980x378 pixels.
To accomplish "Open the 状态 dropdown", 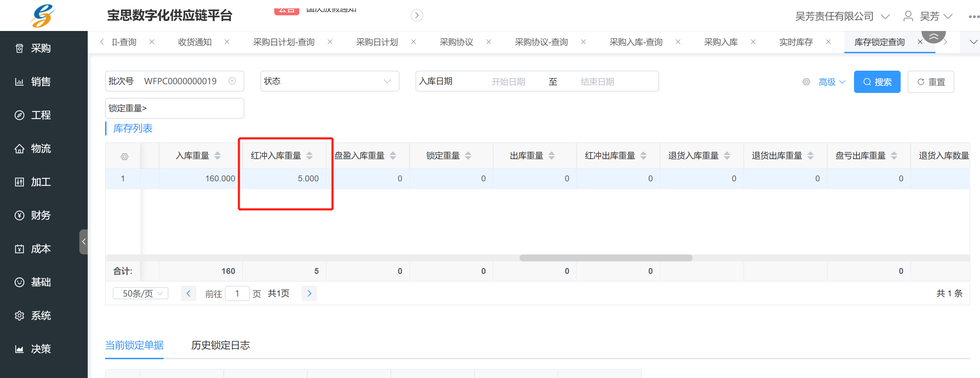I will pyautogui.click(x=330, y=81).
